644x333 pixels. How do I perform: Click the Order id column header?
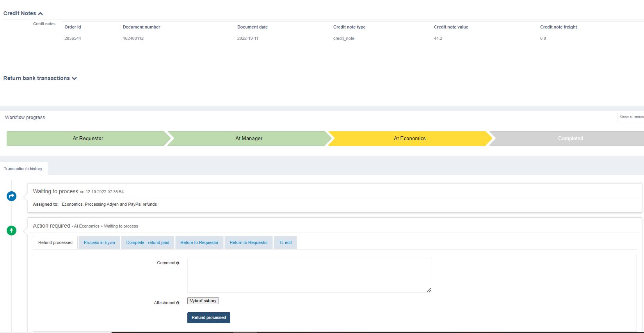(x=73, y=27)
